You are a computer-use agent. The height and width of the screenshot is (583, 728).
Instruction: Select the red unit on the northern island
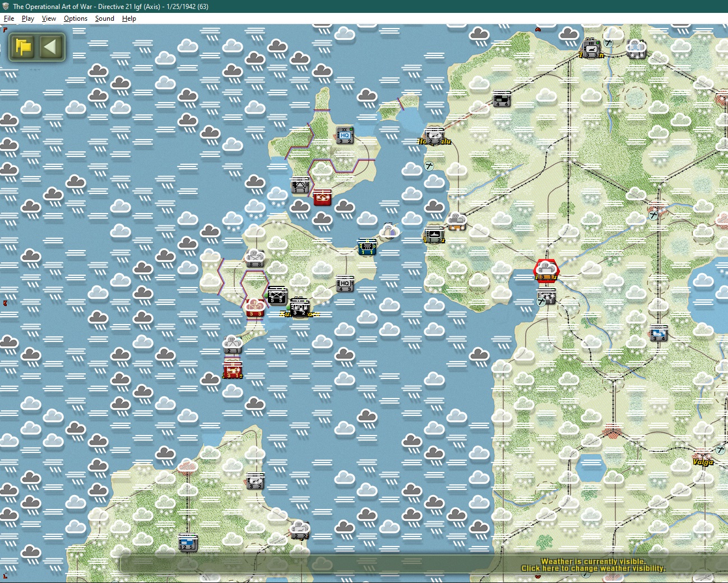pyautogui.click(x=322, y=197)
